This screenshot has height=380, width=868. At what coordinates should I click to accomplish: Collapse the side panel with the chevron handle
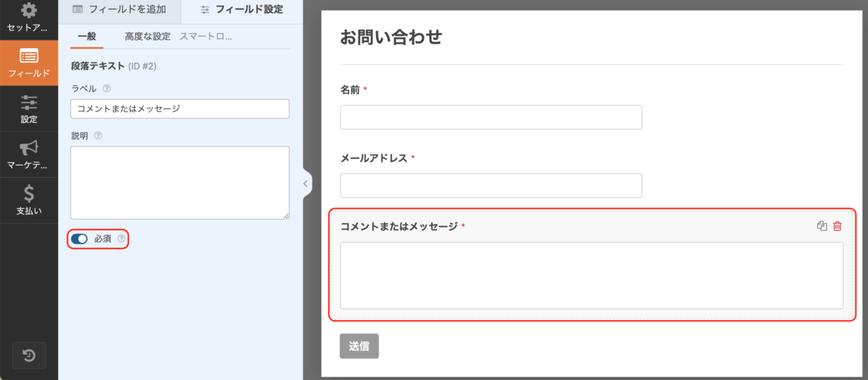[305, 183]
